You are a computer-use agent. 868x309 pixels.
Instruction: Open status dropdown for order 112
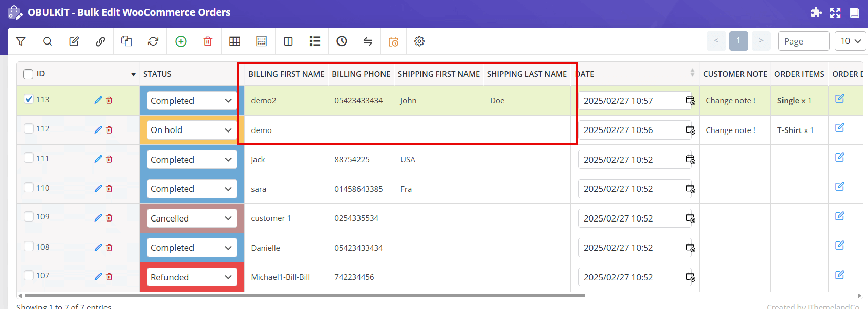click(192, 130)
